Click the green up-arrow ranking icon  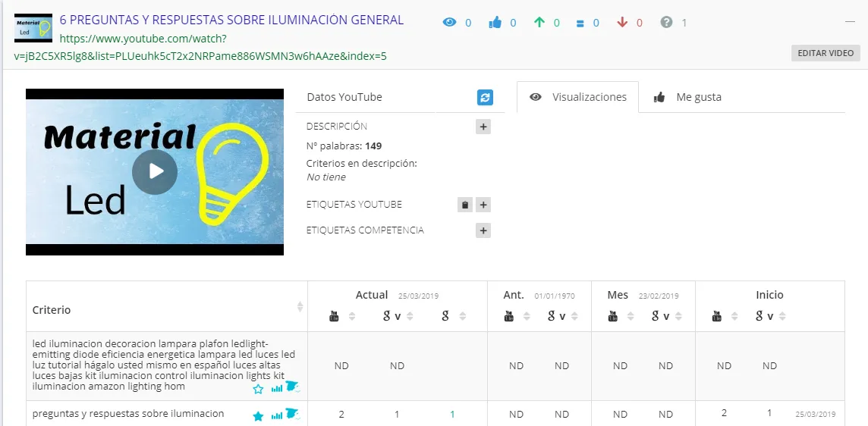(x=539, y=22)
